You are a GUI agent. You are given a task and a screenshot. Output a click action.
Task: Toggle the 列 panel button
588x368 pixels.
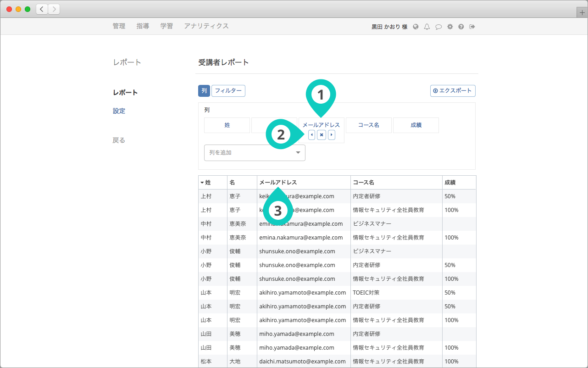tap(204, 91)
